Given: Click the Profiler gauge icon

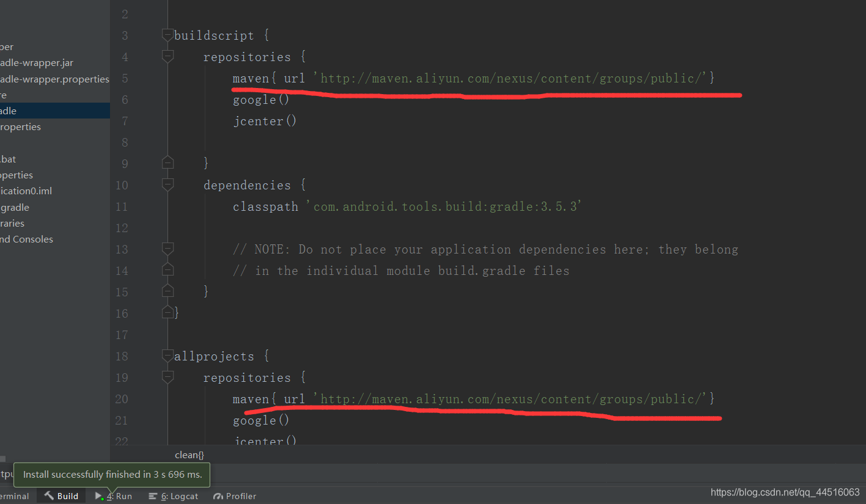Looking at the screenshot, I should (x=218, y=496).
